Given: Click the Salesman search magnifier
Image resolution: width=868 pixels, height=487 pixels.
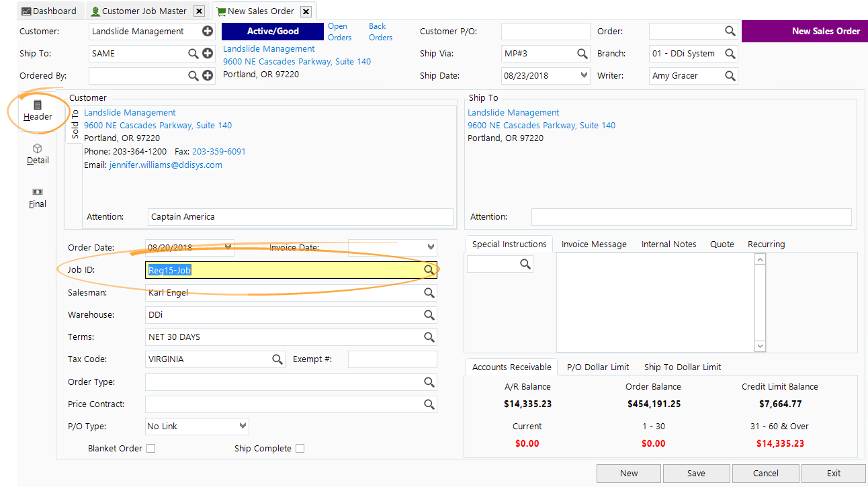Looking at the screenshot, I should [x=429, y=292].
